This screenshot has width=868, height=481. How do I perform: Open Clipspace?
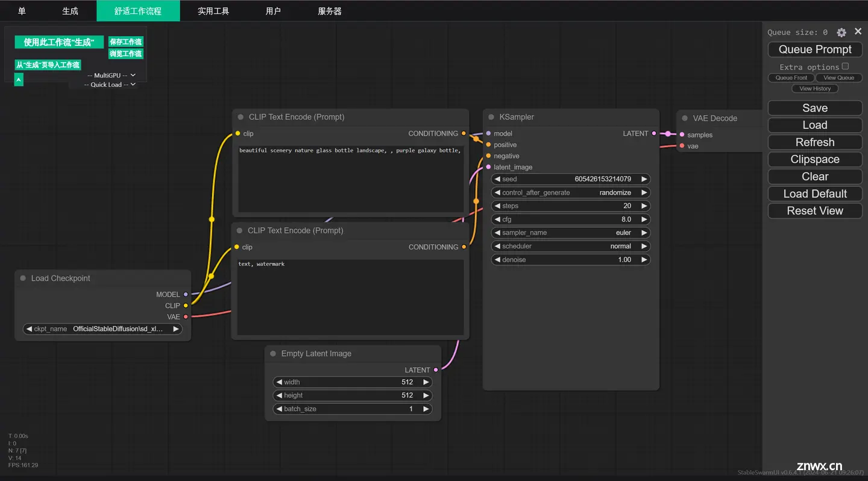pyautogui.click(x=815, y=159)
